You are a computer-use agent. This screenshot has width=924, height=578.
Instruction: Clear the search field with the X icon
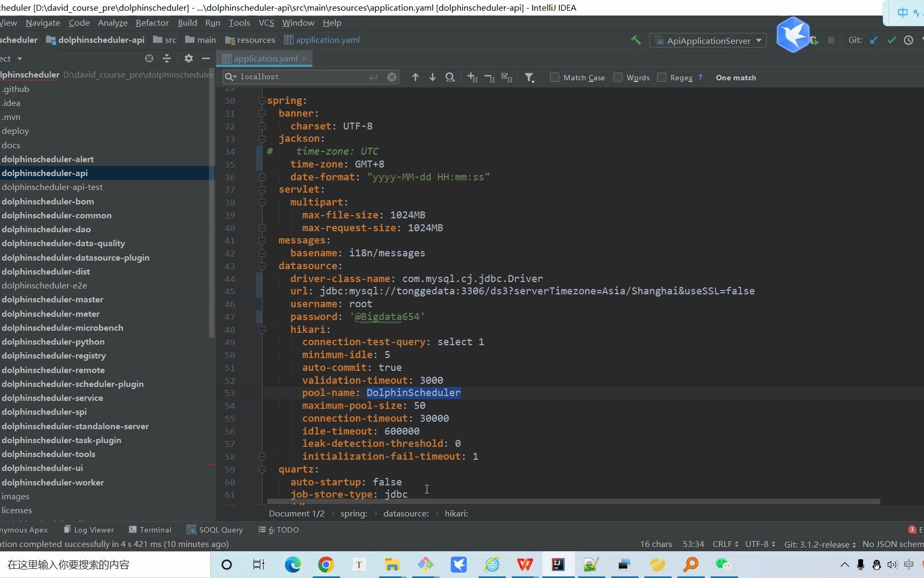click(392, 77)
